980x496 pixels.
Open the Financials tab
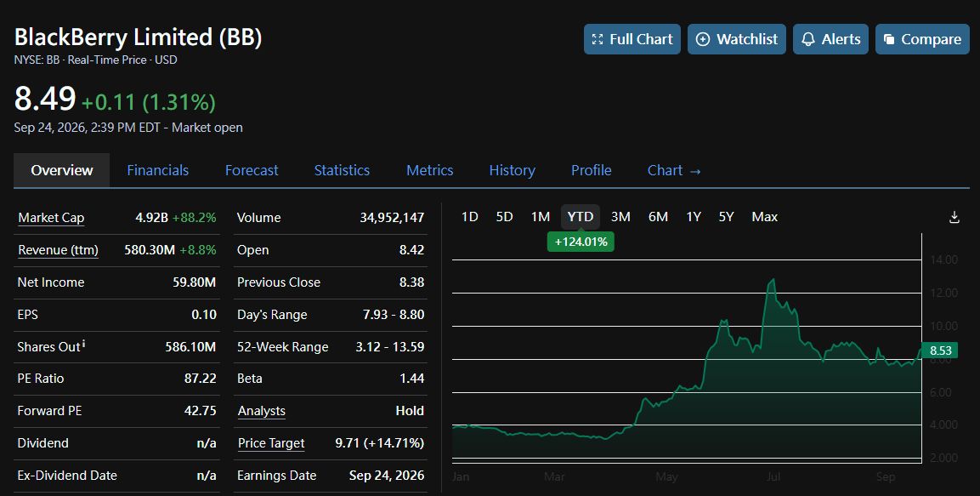click(x=157, y=170)
